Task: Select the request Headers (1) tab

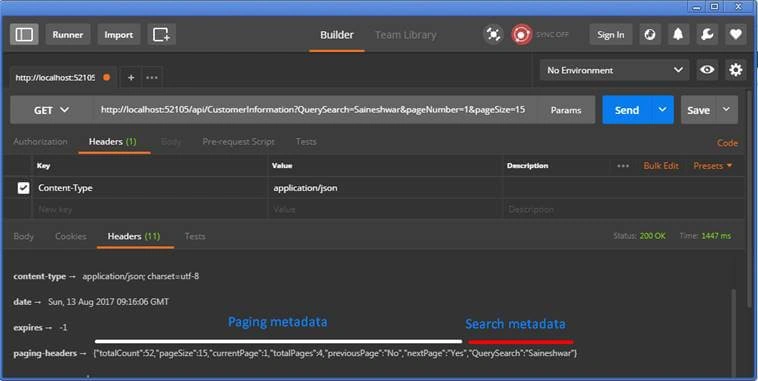Action: (113, 142)
